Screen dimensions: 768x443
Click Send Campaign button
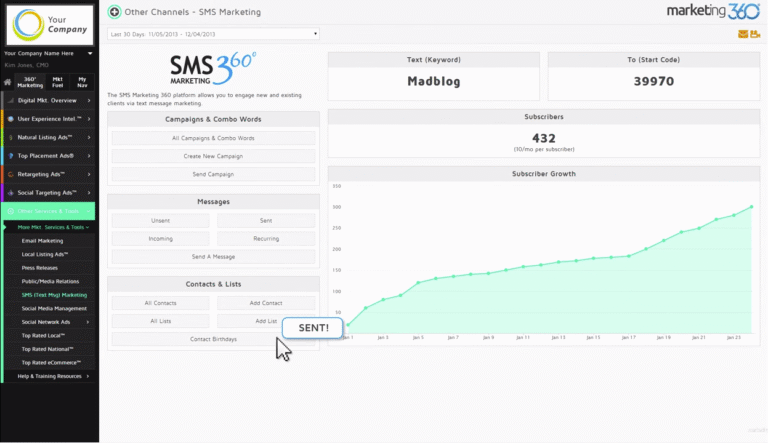(x=213, y=174)
